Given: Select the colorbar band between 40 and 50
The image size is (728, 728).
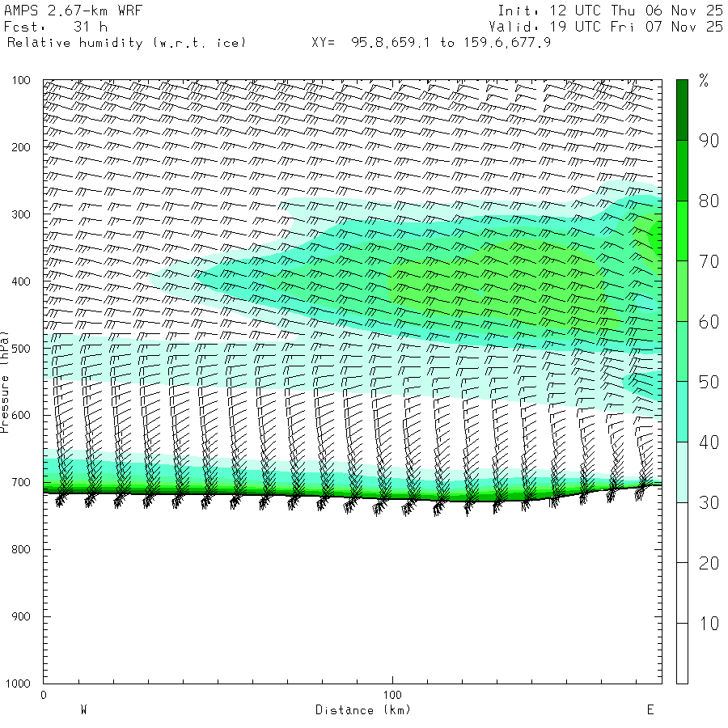Looking at the screenshot, I should [682, 412].
